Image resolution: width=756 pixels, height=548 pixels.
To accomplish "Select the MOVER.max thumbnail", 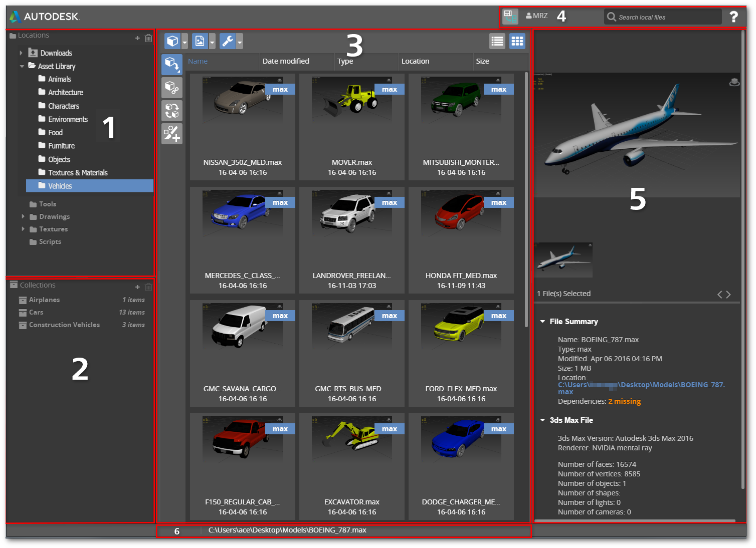I will pyautogui.click(x=352, y=127).
